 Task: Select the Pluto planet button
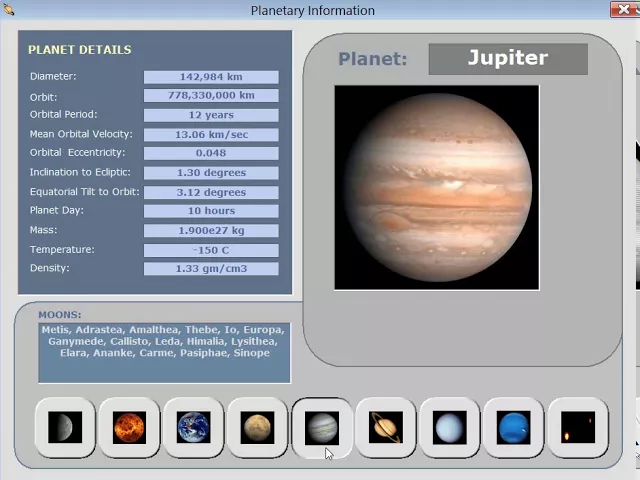tap(578, 427)
